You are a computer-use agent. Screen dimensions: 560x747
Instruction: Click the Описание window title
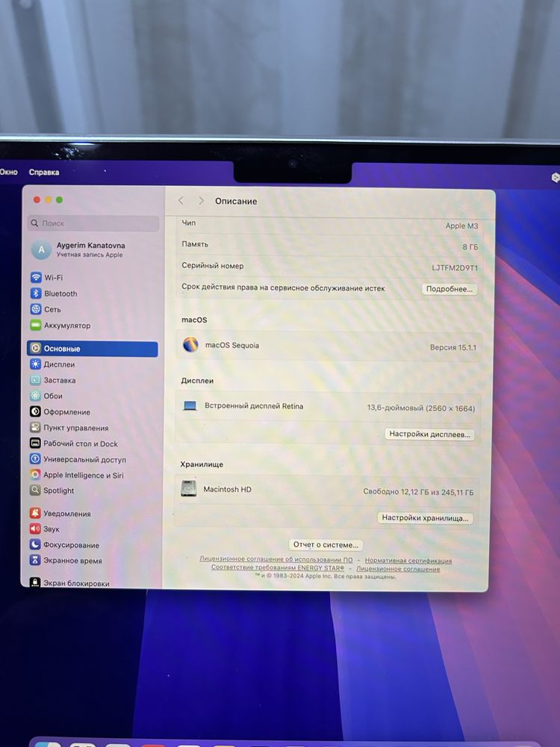236,201
